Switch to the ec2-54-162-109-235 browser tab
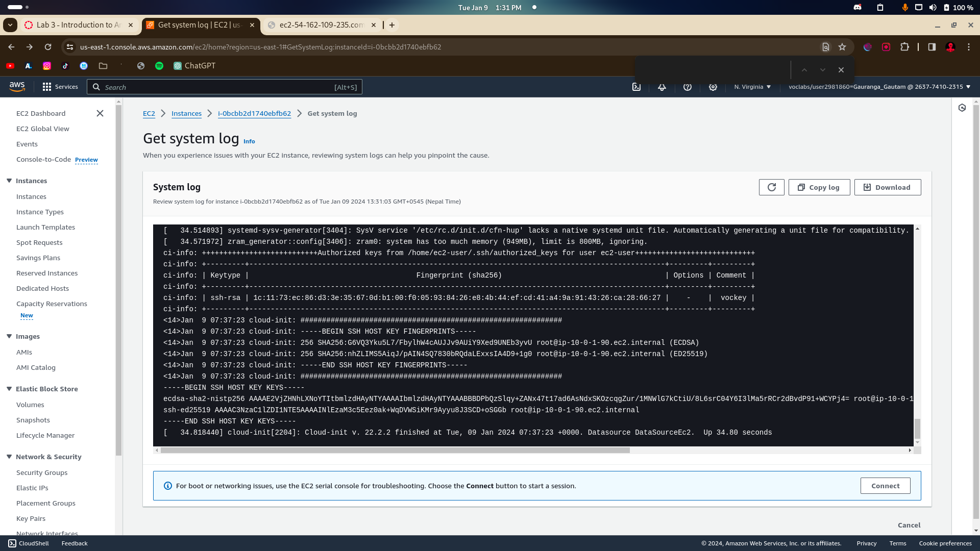Viewport: 980px width, 551px height. [321, 25]
